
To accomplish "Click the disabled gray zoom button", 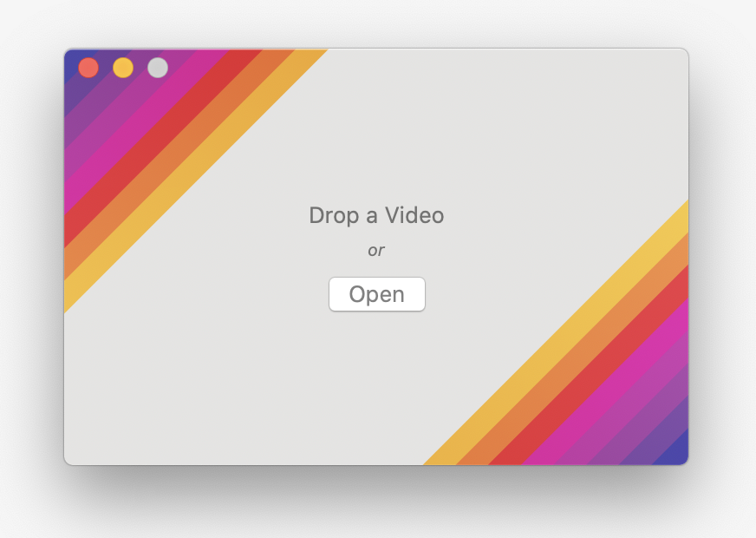I will pos(158,68).
